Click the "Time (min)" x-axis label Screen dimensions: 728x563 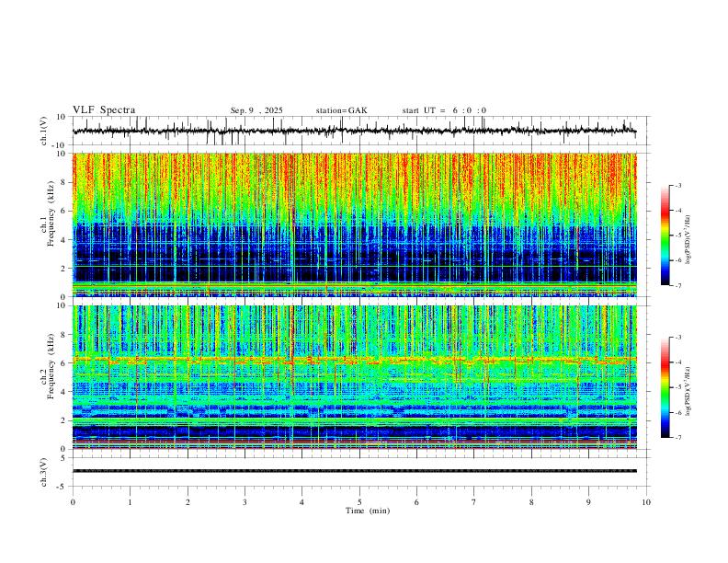point(368,511)
